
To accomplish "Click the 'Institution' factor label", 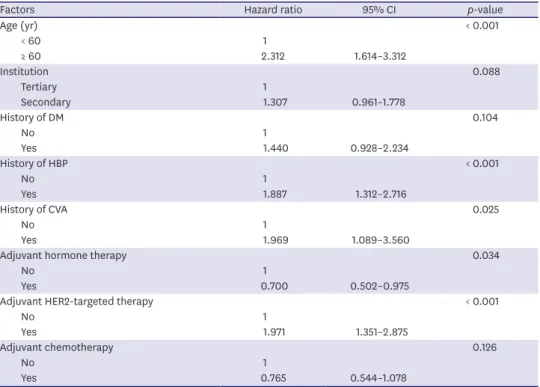I will point(24,72).
